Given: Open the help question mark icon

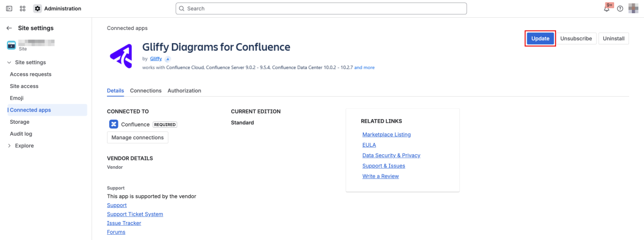Looking at the screenshot, I should pyautogui.click(x=620, y=9).
